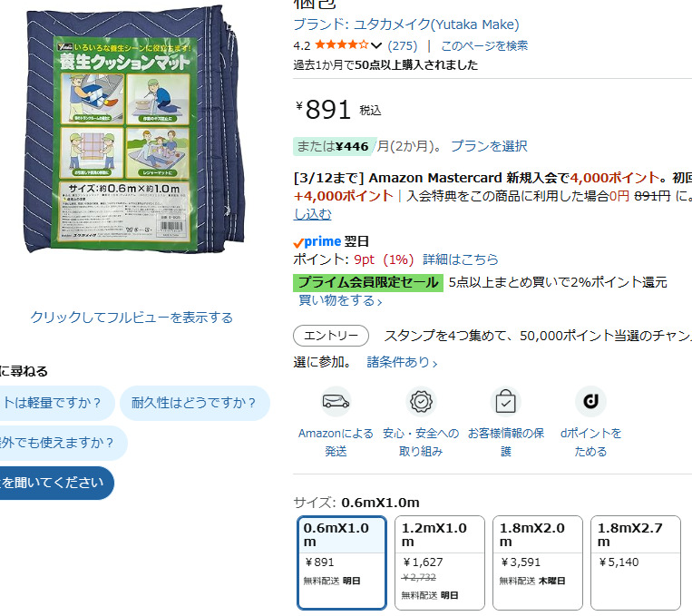Expand the 諸条件あり conditions link
Image resolution: width=692 pixels, height=616 pixels.
tap(402, 363)
